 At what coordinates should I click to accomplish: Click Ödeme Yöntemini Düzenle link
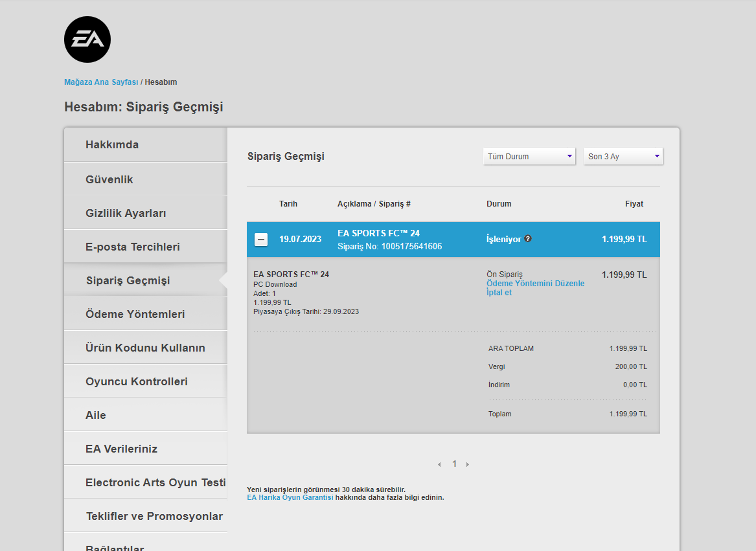[x=535, y=284]
